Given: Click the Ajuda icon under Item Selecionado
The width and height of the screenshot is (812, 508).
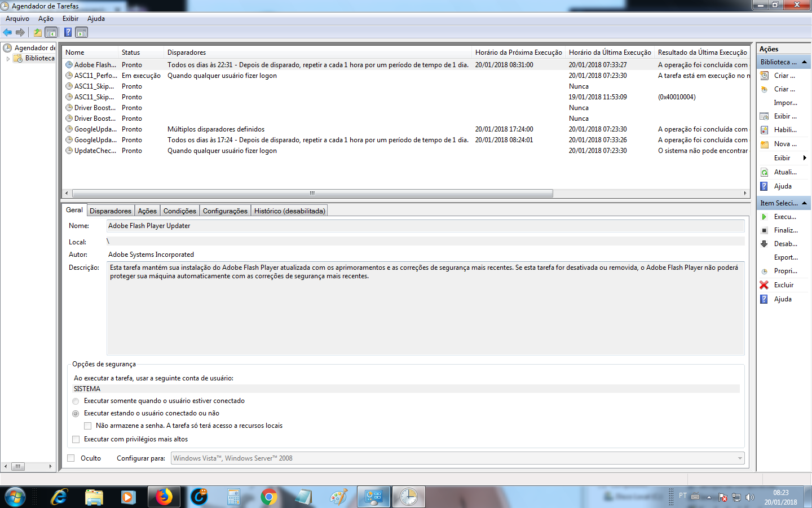Looking at the screenshot, I should (765, 299).
